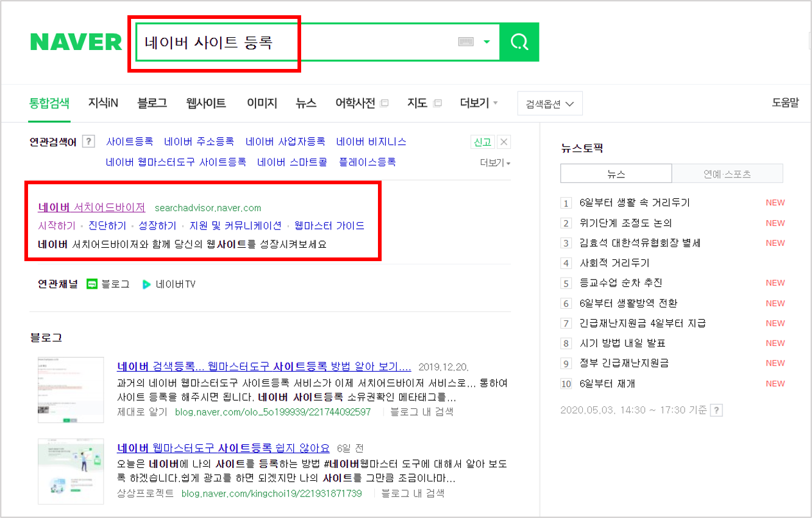Click related search 사이트등록
The width and height of the screenshot is (812, 518).
pyautogui.click(x=129, y=142)
